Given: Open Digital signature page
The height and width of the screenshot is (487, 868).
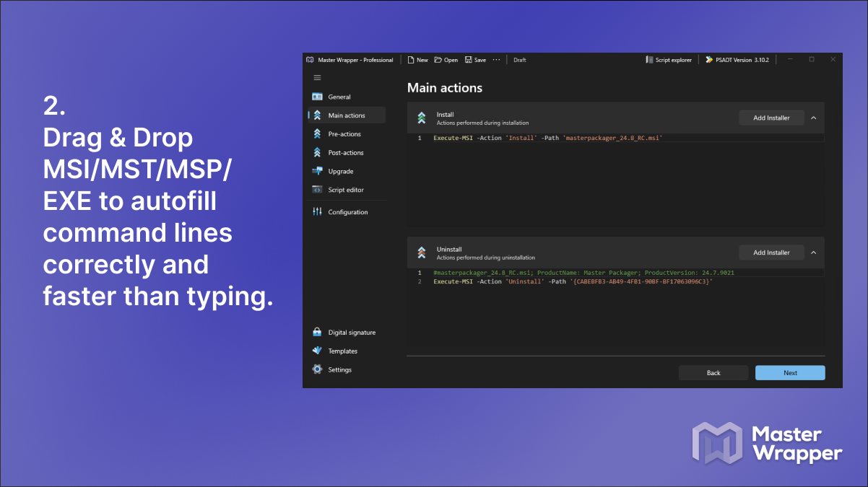Looking at the screenshot, I should [347, 333].
